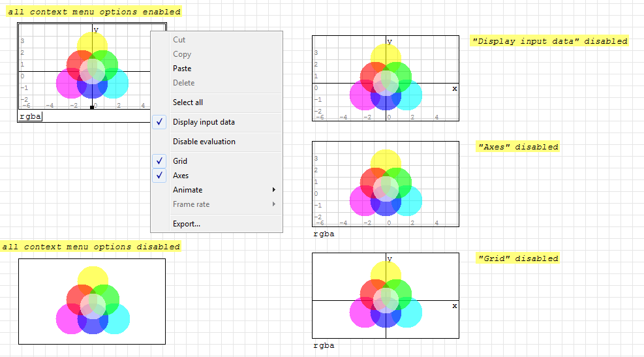Expand the Animate submenu arrow

(273, 190)
